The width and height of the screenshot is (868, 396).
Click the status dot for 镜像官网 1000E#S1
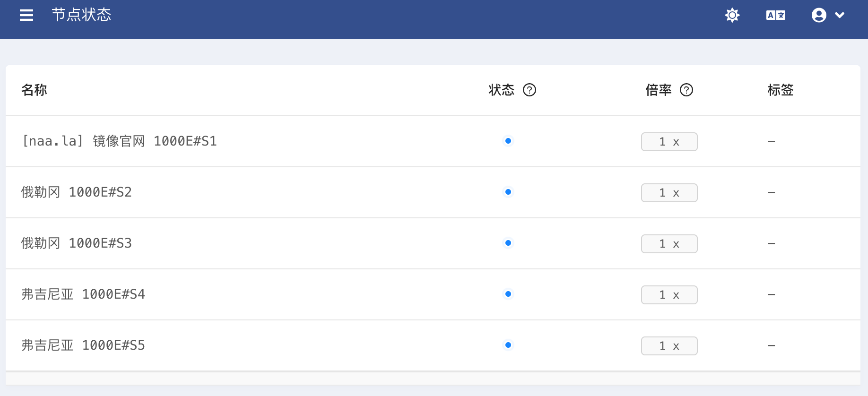pos(508,141)
